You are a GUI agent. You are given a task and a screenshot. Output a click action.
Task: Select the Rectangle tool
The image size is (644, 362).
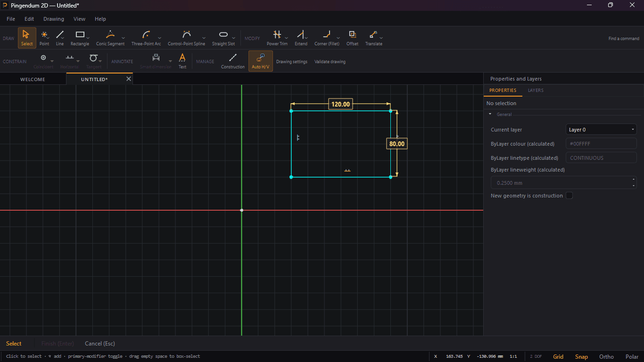tap(80, 38)
